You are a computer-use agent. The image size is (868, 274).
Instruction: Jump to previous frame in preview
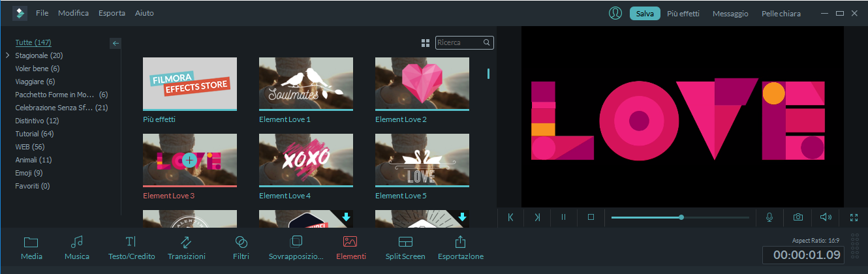pos(510,217)
